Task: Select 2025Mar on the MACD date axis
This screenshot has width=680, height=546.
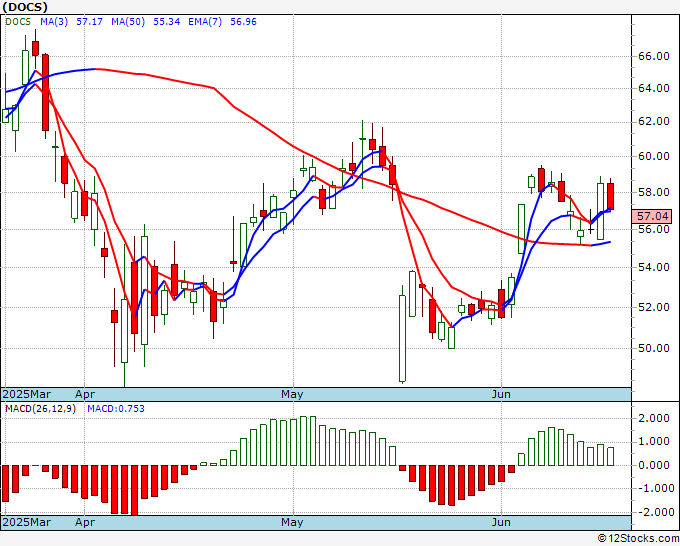Action: [x=27, y=522]
